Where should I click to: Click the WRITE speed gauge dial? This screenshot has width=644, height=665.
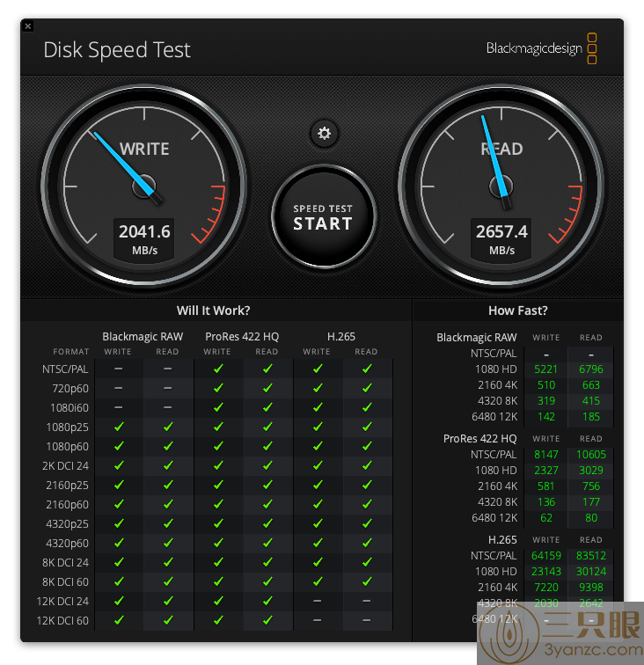tap(144, 186)
